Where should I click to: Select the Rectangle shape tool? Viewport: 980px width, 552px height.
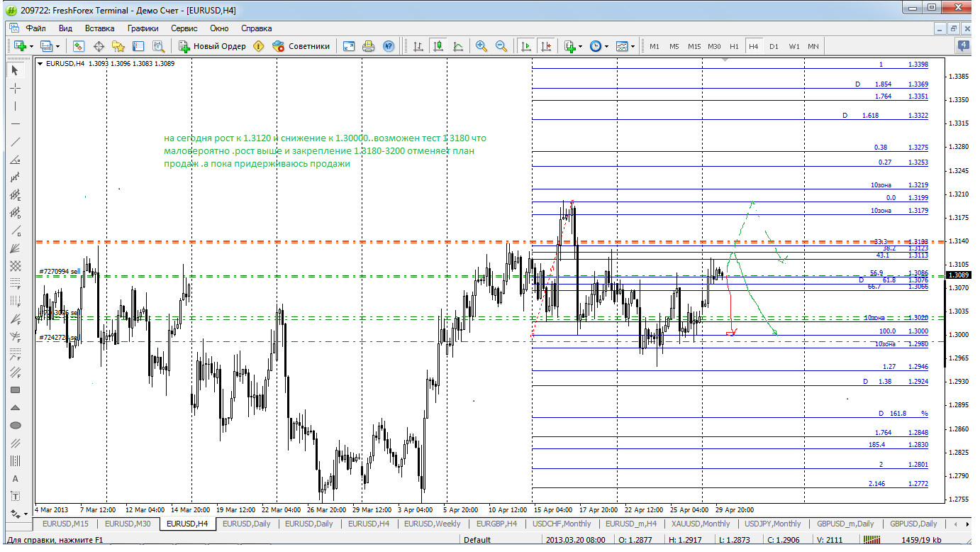click(x=16, y=390)
